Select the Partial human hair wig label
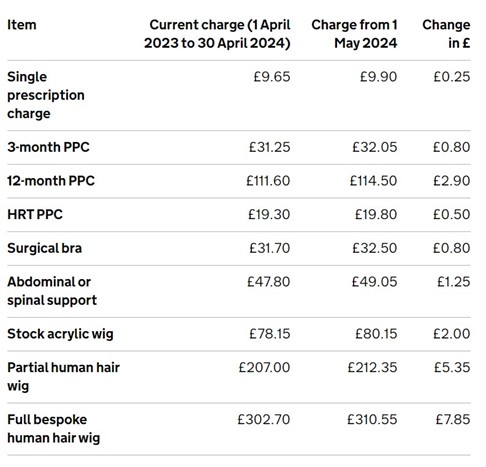This screenshot has width=486, height=467. tap(63, 377)
